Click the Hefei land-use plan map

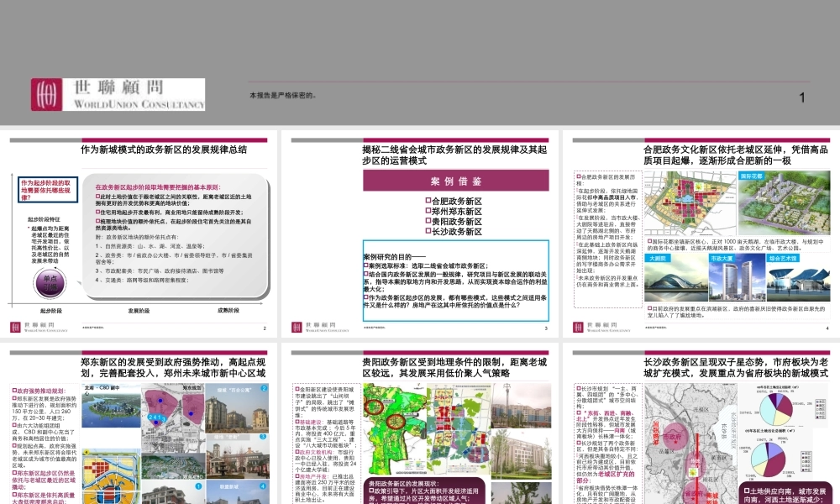coord(690,203)
